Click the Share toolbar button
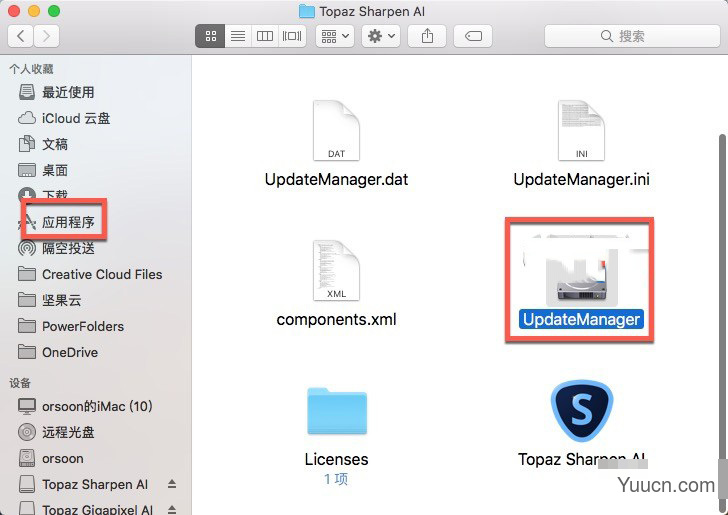 coord(427,36)
